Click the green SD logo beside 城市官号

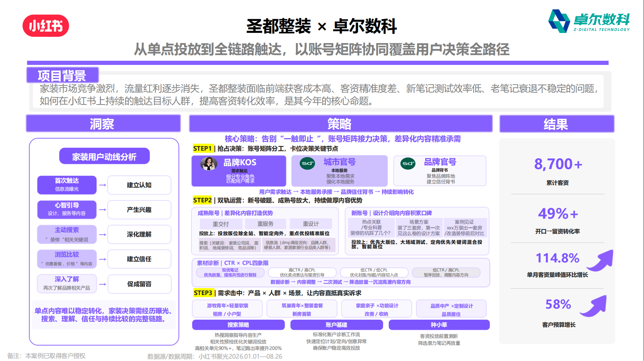pyautogui.click(x=307, y=163)
